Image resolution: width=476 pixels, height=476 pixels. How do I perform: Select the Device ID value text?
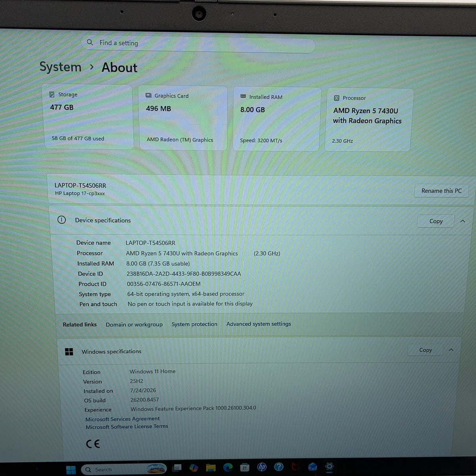[184, 274]
